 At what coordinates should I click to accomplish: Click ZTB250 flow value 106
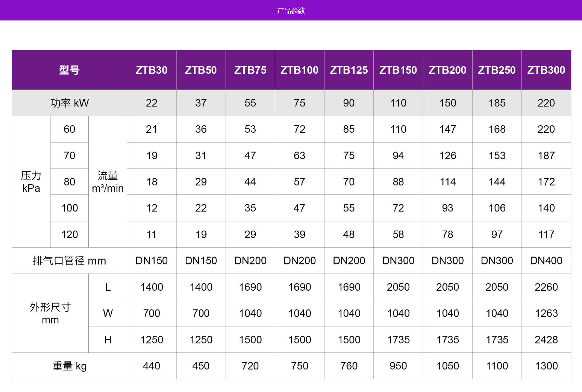pos(497,208)
